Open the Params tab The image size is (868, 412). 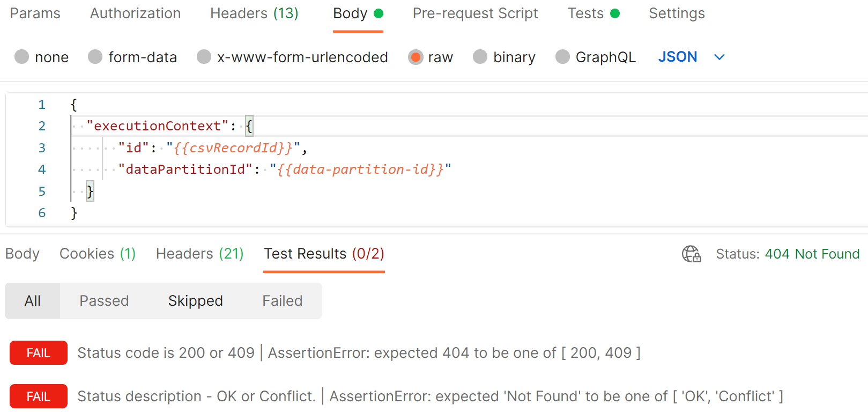pos(35,13)
